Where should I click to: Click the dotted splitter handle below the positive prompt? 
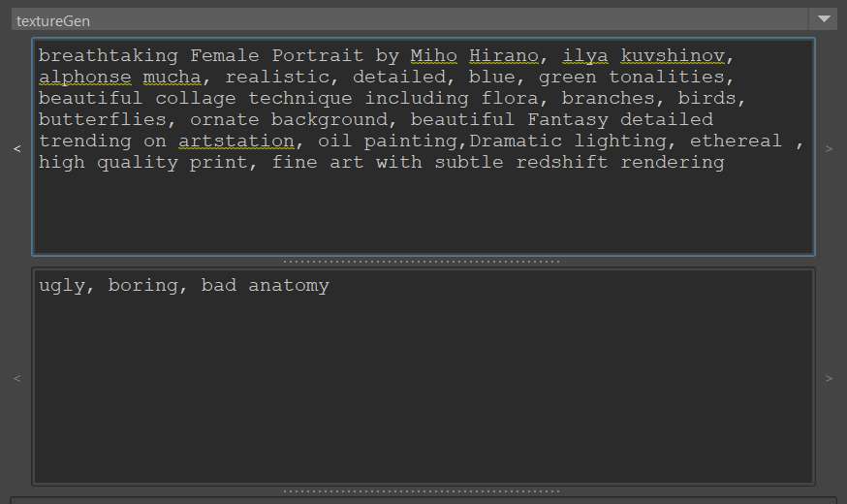(422, 262)
